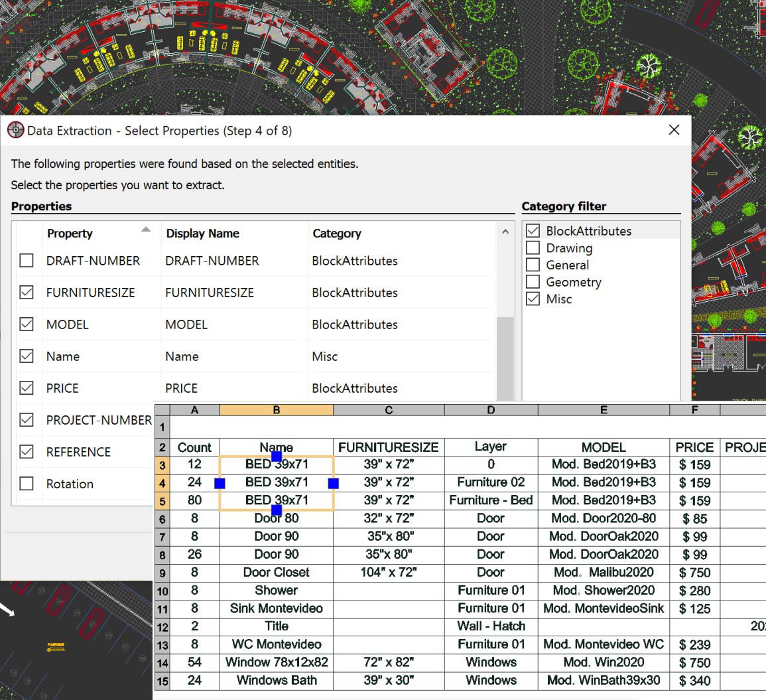Uncheck the Misc category filter
This screenshot has width=766, height=700.
tap(532, 299)
